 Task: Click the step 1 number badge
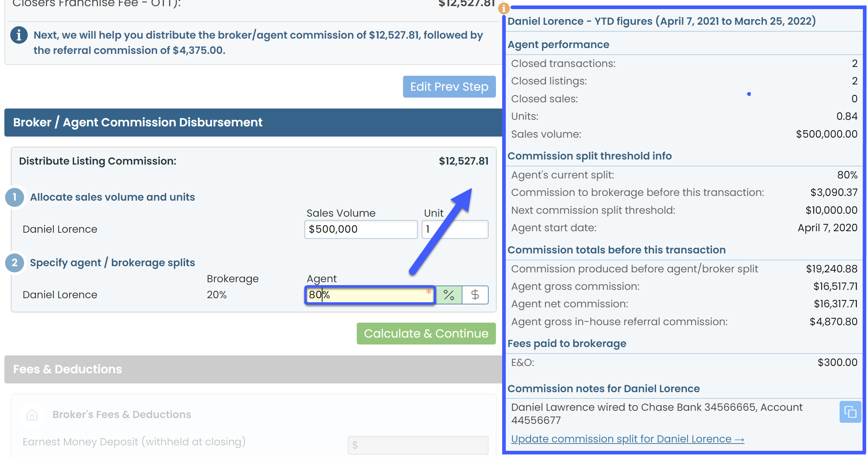point(15,197)
